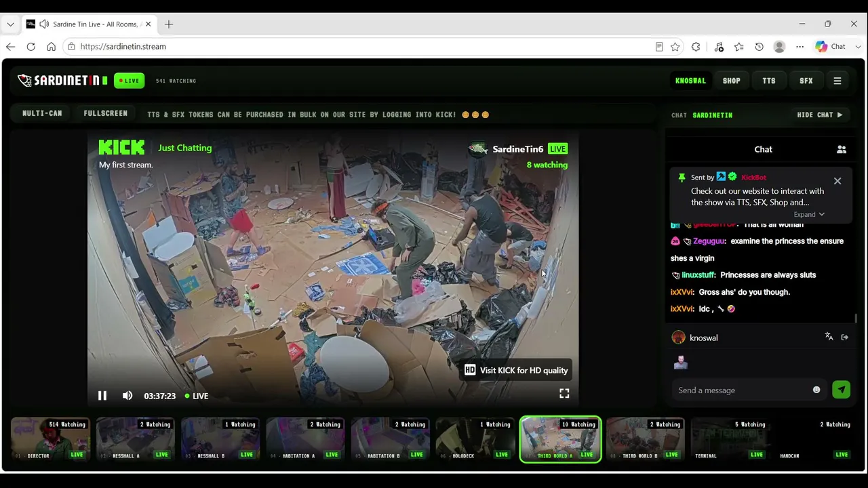Expand the pinned KickBot message
Image resolution: width=868 pixels, height=488 pixels.
click(809, 214)
